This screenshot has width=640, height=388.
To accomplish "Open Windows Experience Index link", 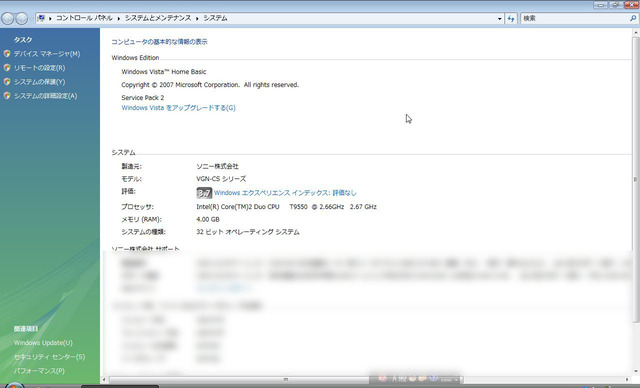I will coord(285,193).
